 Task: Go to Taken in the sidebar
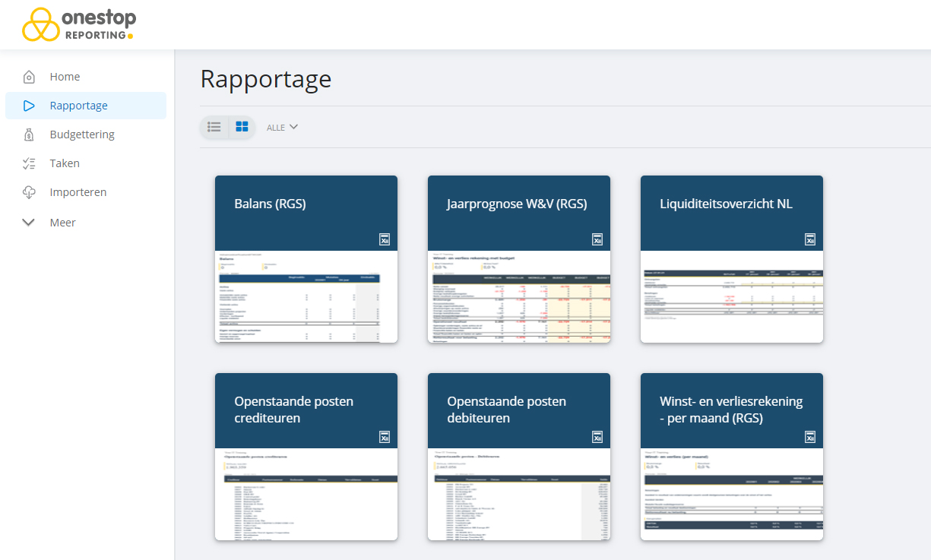point(65,163)
